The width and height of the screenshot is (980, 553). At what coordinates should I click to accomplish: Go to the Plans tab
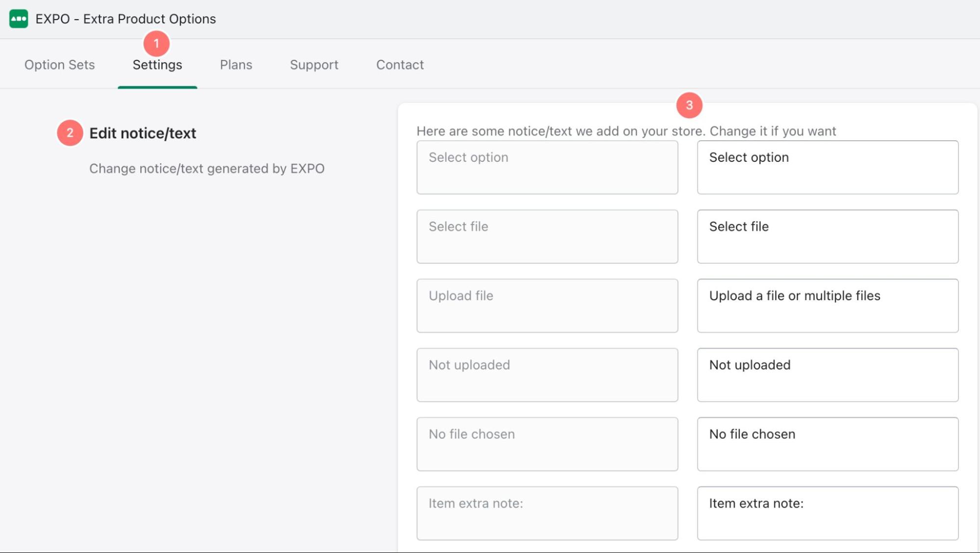236,65
